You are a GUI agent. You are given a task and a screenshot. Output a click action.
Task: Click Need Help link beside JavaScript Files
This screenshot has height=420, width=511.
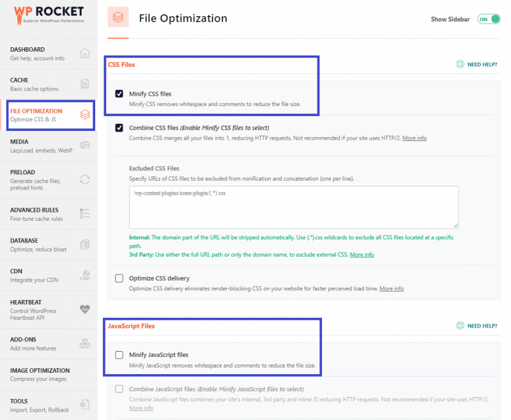[x=477, y=326]
